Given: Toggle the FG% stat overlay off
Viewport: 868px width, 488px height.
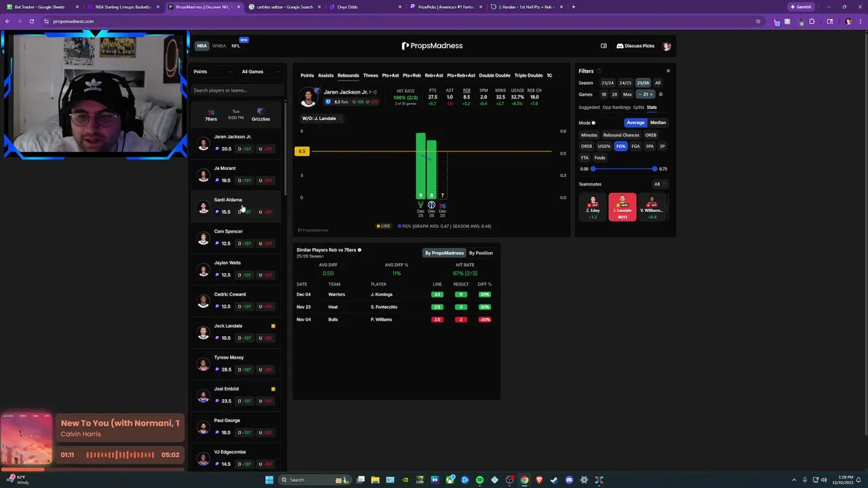Looking at the screenshot, I should point(620,146).
